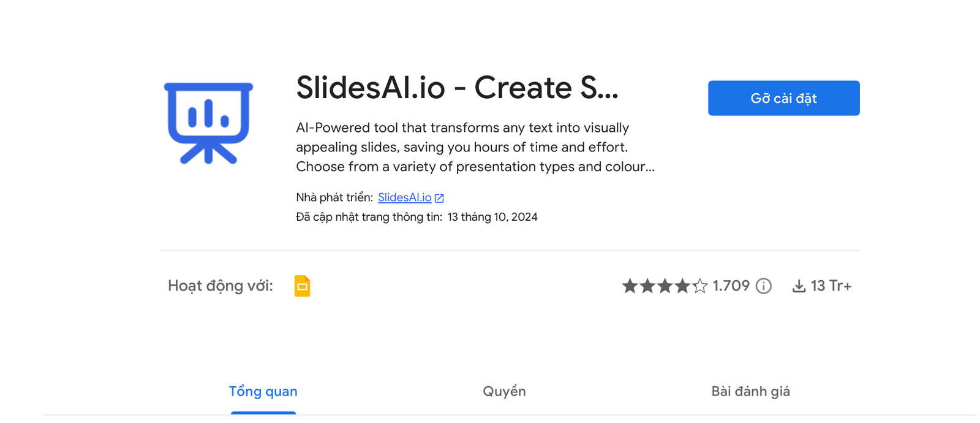Screen dimensions: 980x423
Task: Open the SlidesAI.io developer link
Action: tap(405, 197)
